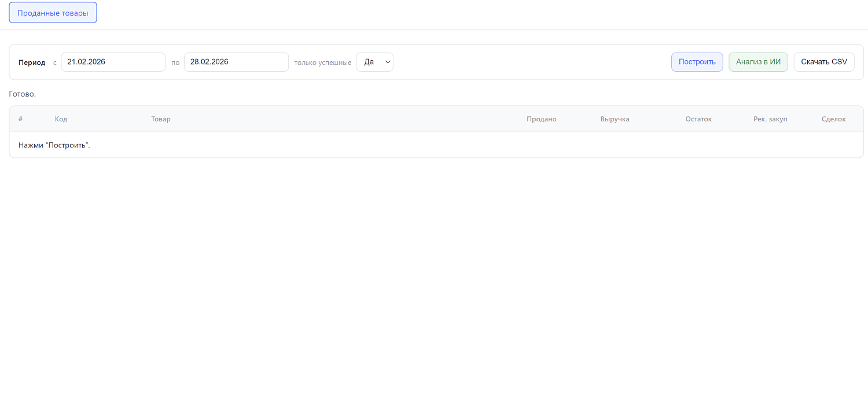
Task: Run Анализ в ИИ
Action: tap(757, 62)
